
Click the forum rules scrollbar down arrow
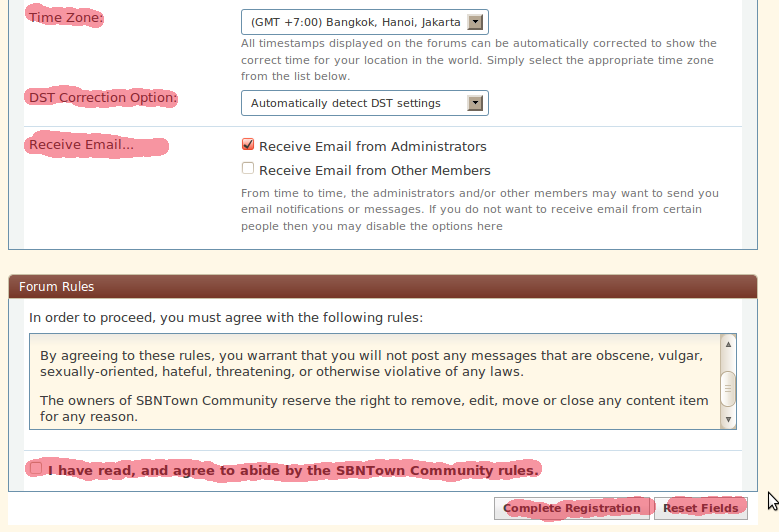(x=729, y=420)
